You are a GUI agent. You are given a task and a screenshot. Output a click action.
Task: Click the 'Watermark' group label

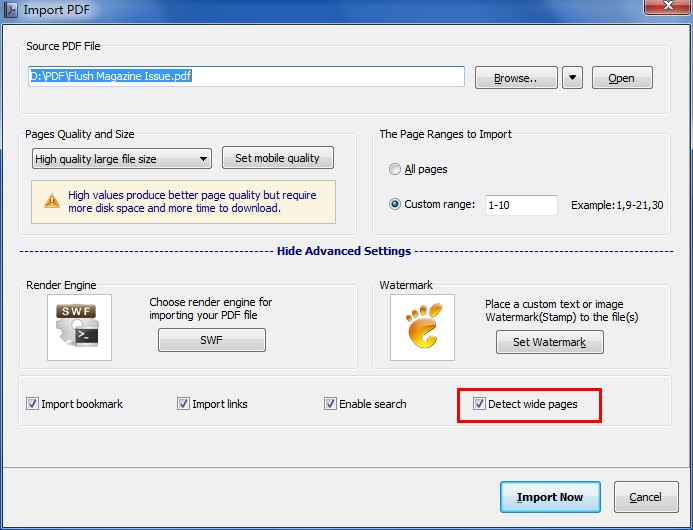[406, 285]
